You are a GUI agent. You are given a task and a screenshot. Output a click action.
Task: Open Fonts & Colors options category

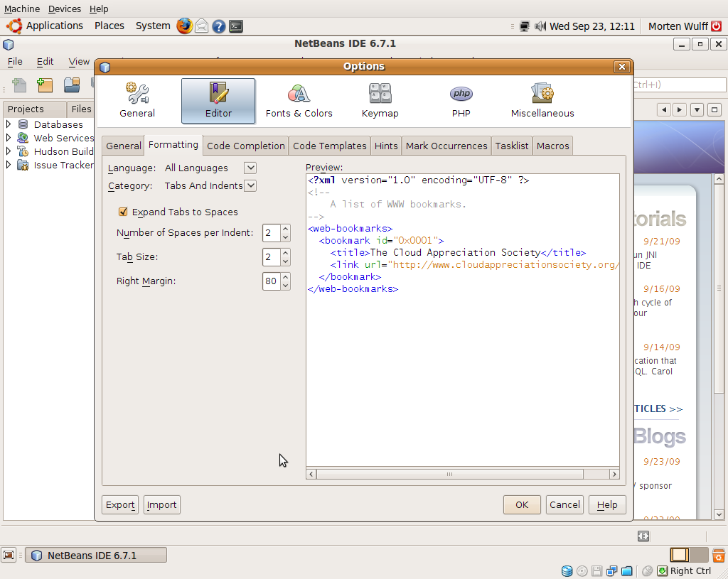coord(299,101)
